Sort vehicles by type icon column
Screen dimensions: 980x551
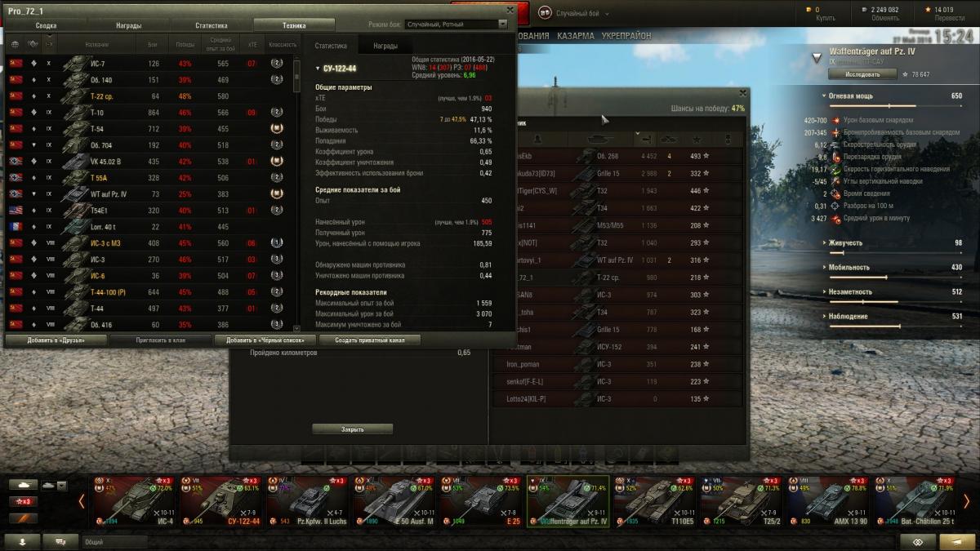(33, 44)
